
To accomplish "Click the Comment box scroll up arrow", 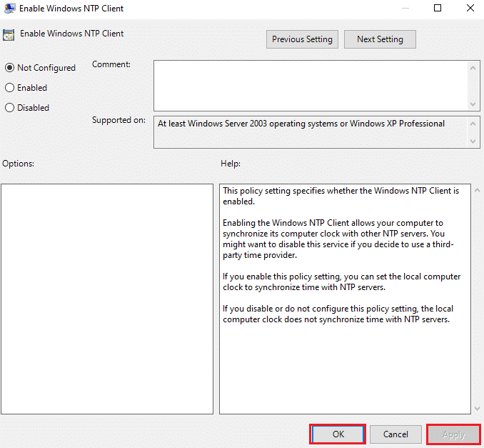I will 473,68.
